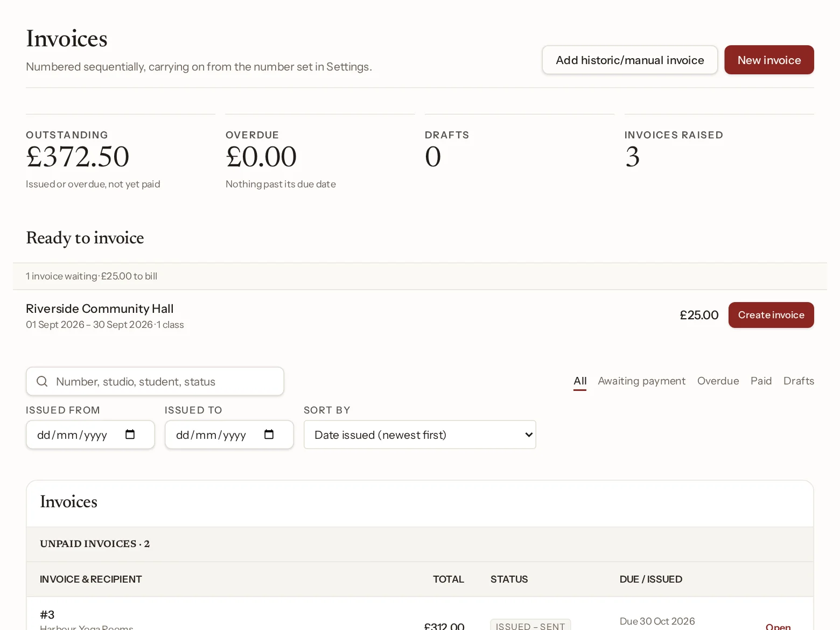Viewport: 840px width, 630px height.
Task: Click the UNPAID INVOICES · 2 header
Action: (x=95, y=544)
